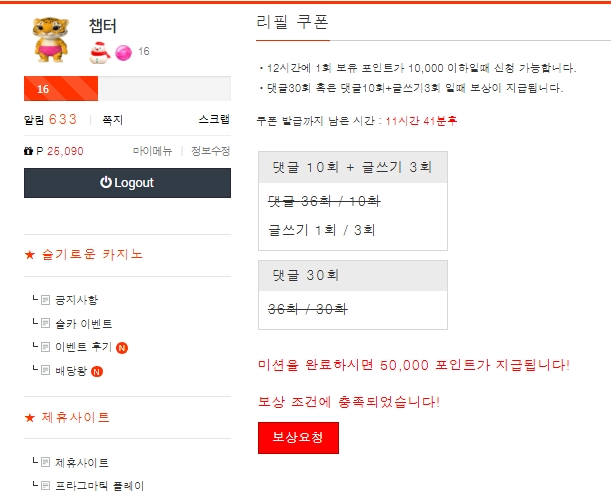Click the star icon beside 슬기로운 카지노

tap(29, 255)
